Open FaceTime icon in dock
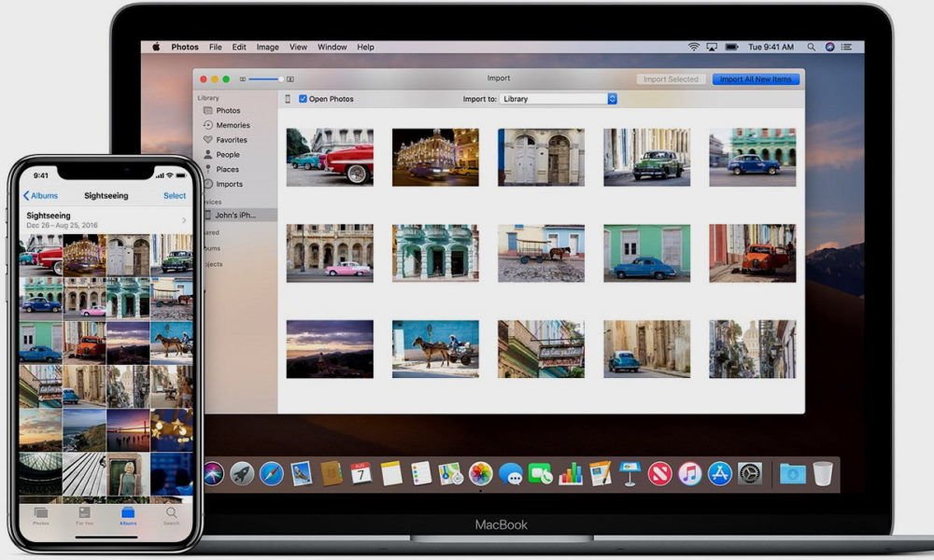This screenshot has height=560, width=934. [540, 474]
